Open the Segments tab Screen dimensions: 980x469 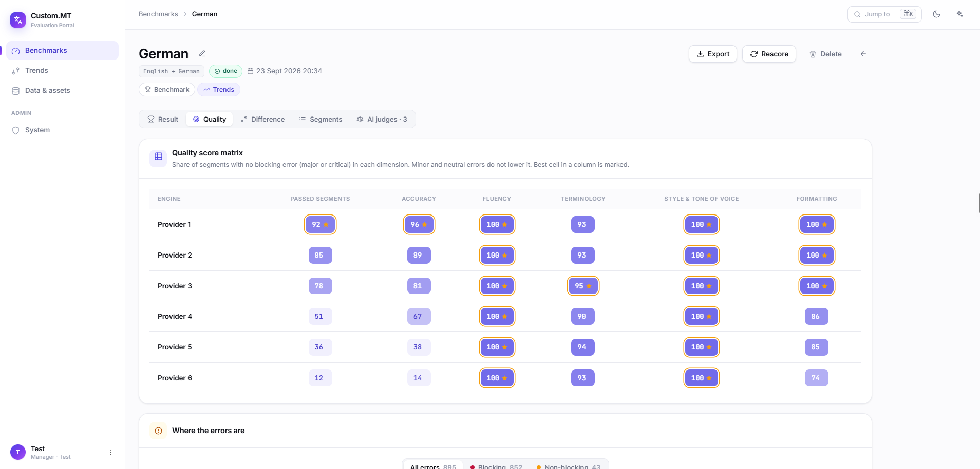321,119
